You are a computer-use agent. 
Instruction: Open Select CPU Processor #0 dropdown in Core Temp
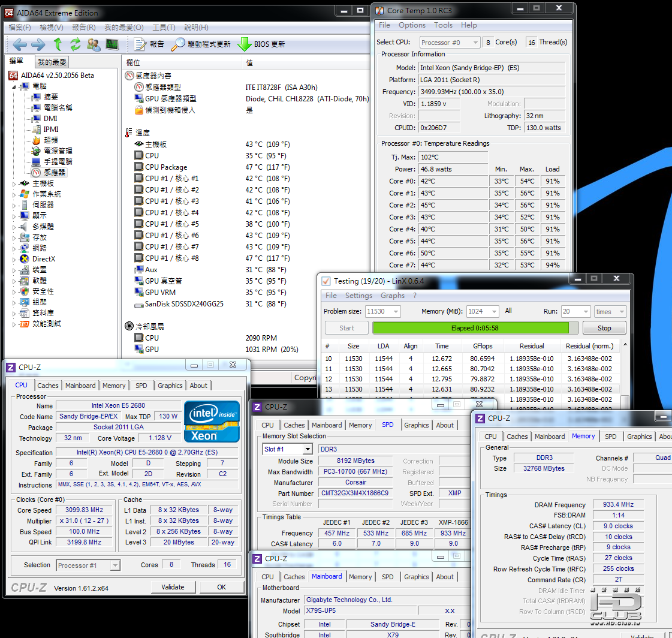[449, 43]
